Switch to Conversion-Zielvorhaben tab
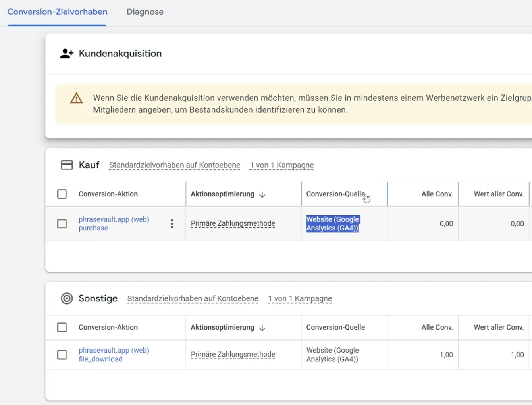The height and width of the screenshot is (405, 532). (x=57, y=12)
